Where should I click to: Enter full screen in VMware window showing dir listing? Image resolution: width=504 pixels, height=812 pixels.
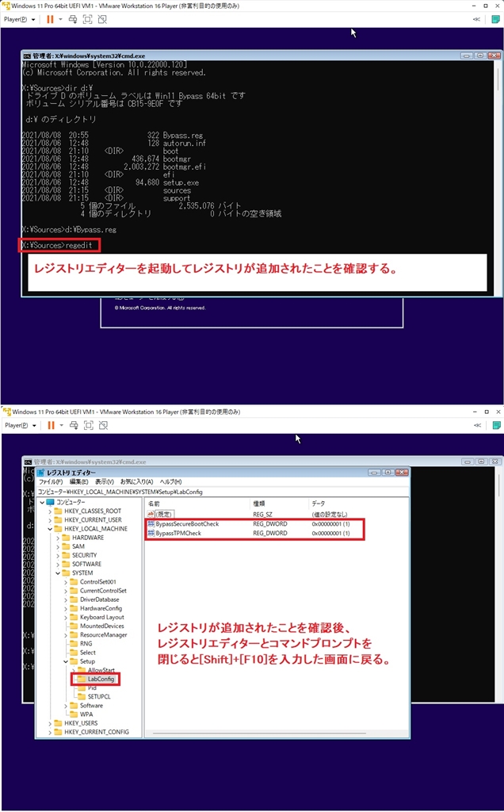(87, 19)
